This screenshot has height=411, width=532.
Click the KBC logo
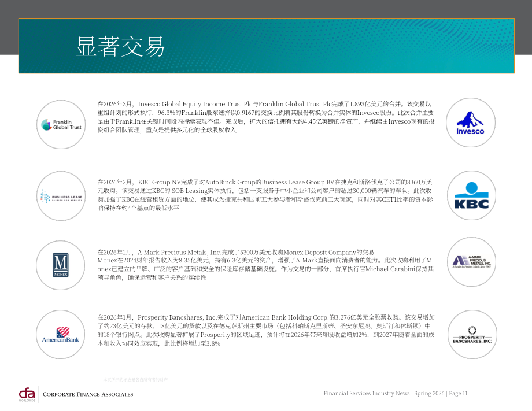(x=471, y=195)
